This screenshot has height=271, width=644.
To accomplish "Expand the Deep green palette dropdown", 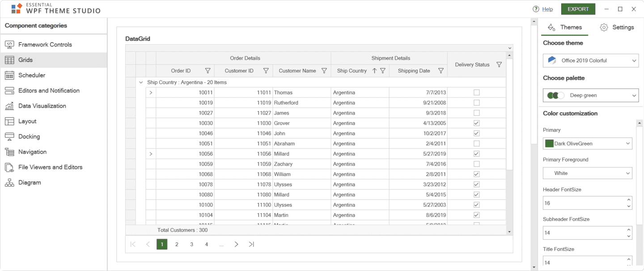I will pos(590,95).
